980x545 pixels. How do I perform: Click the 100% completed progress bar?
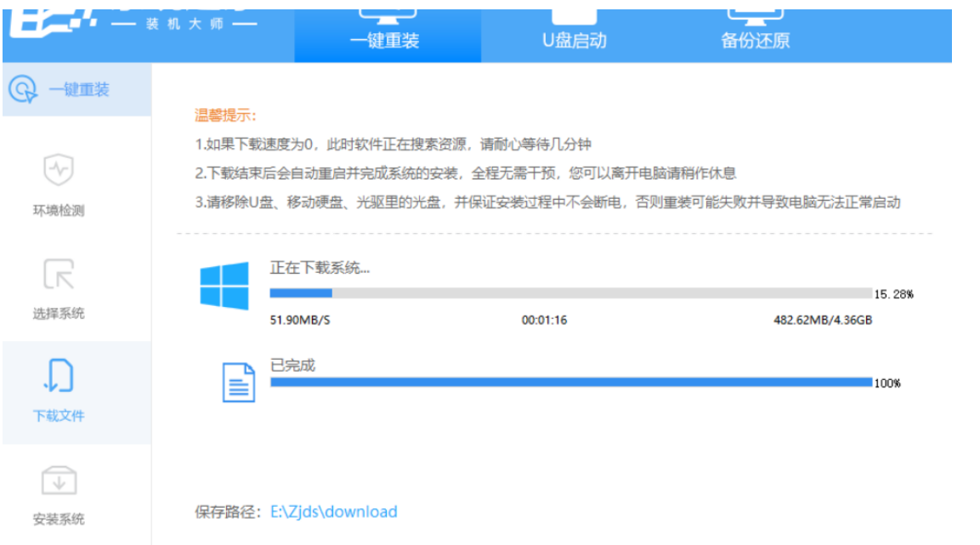(569, 384)
